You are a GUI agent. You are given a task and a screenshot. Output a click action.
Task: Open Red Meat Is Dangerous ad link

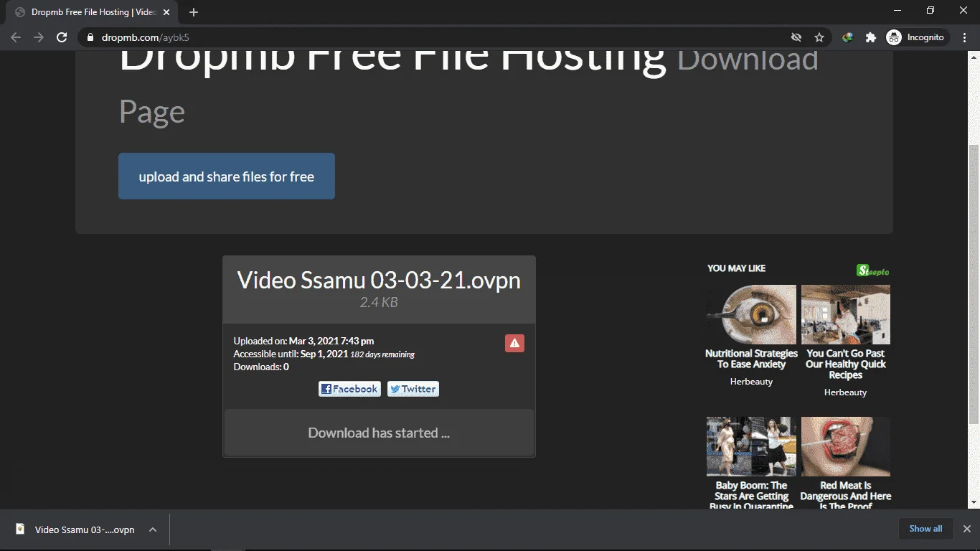846,496
